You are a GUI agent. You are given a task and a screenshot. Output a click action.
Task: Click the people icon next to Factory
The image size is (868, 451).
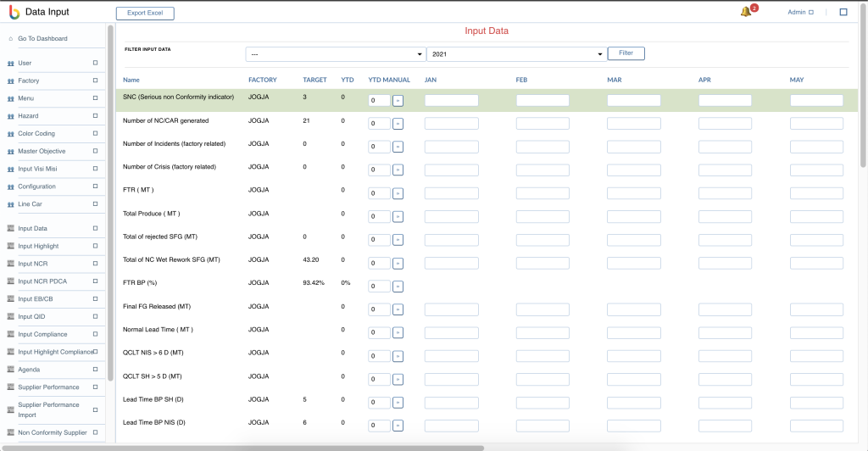(10, 81)
